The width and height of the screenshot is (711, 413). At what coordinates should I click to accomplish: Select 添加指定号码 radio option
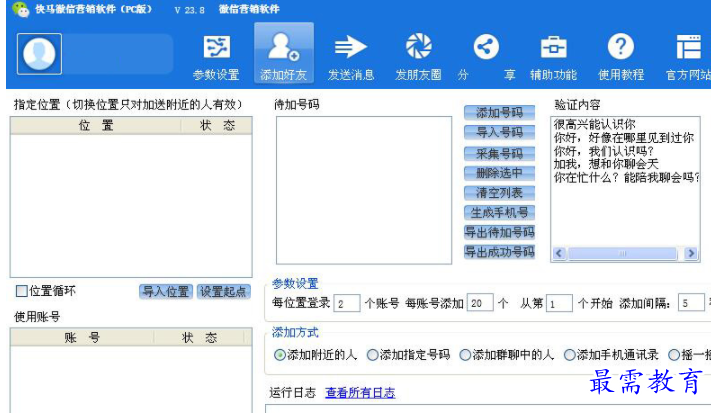[372, 355]
